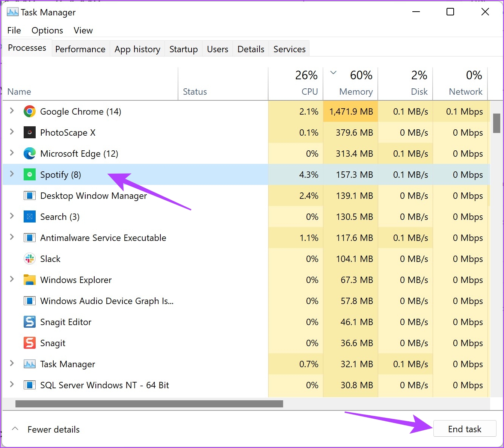The width and height of the screenshot is (504, 448).
Task: Select the Desktop Window Manager name
Action: [94, 196]
